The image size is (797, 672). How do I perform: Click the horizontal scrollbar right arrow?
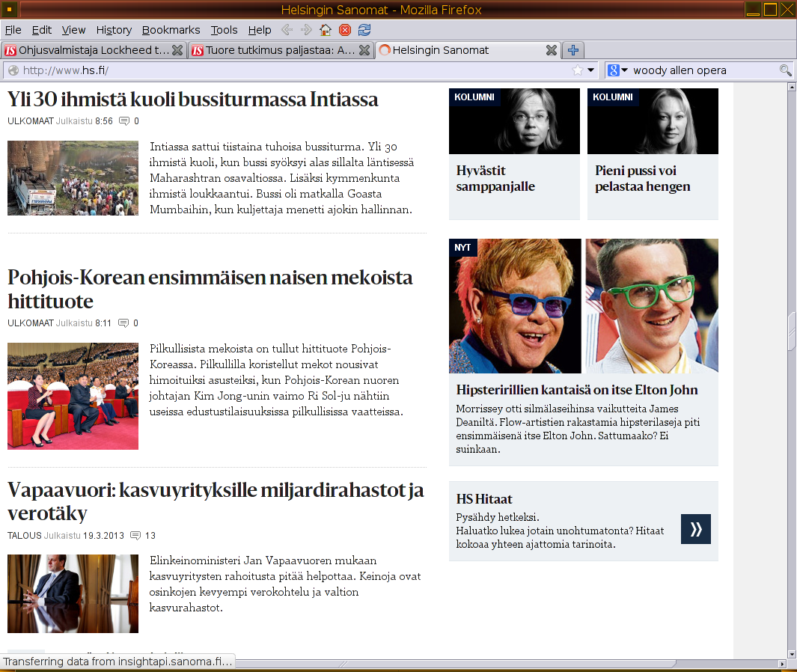click(782, 664)
